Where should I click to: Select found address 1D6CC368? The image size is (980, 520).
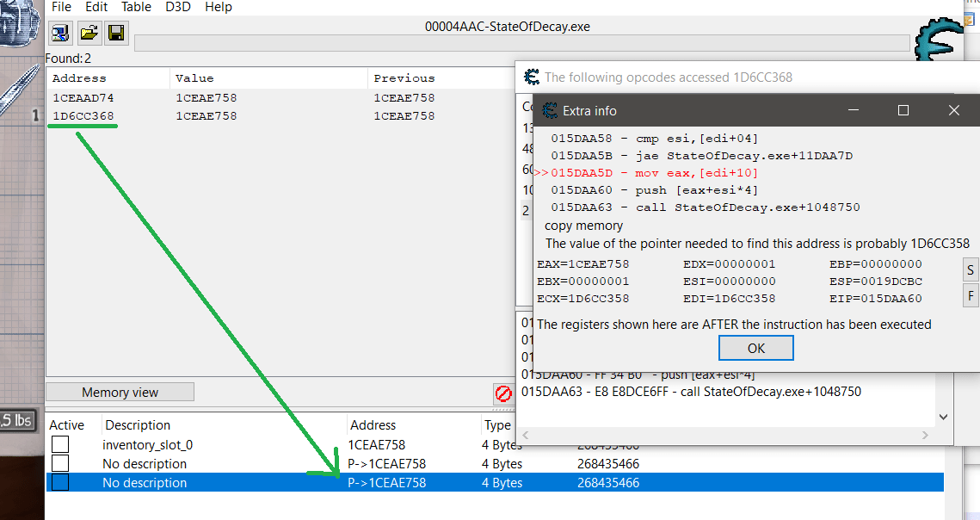(x=83, y=115)
